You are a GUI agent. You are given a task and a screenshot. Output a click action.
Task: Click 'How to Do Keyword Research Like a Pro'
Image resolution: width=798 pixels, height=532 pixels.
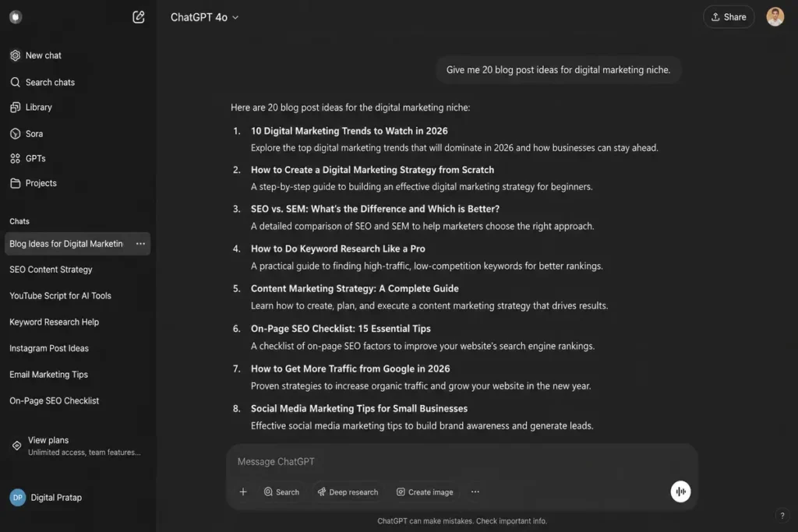(338, 248)
